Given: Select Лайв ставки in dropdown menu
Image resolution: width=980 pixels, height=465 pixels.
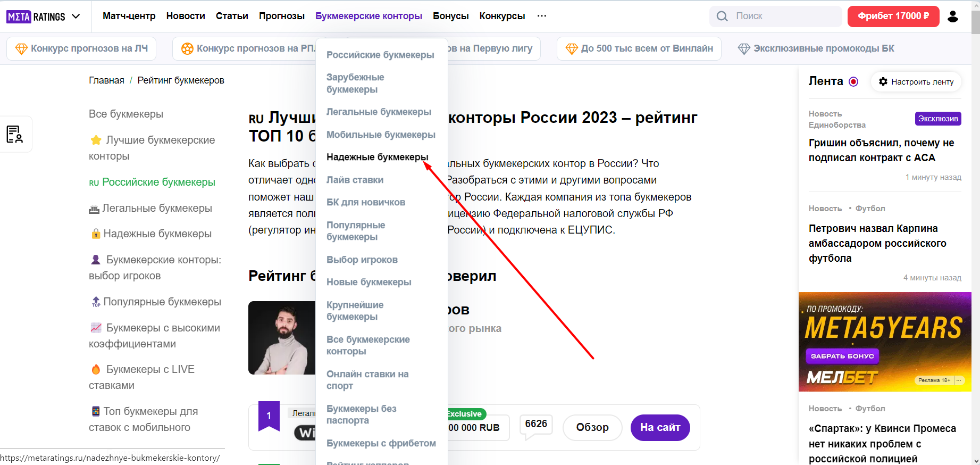Looking at the screenshot, I should [x=355, y=180].
